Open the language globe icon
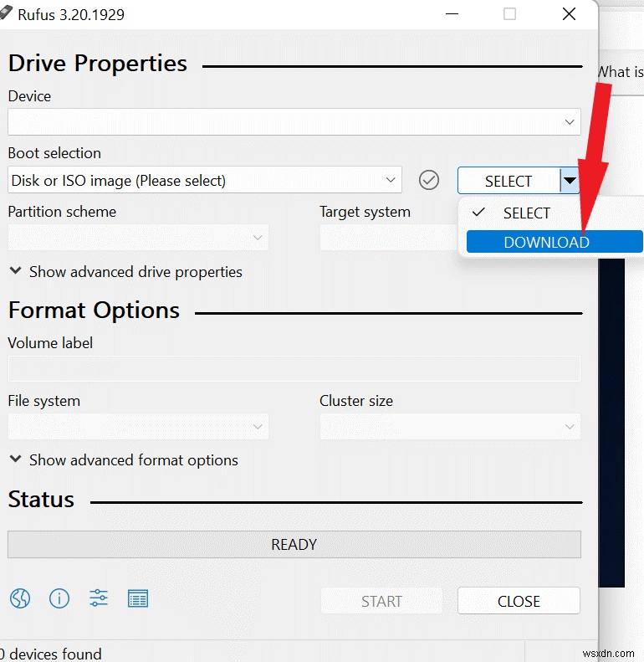 pyautogui.click(x=20, y=598)
